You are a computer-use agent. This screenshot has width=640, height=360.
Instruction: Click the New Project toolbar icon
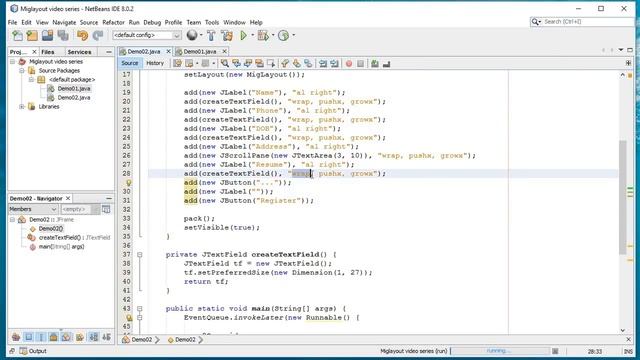tap(32, 36)
